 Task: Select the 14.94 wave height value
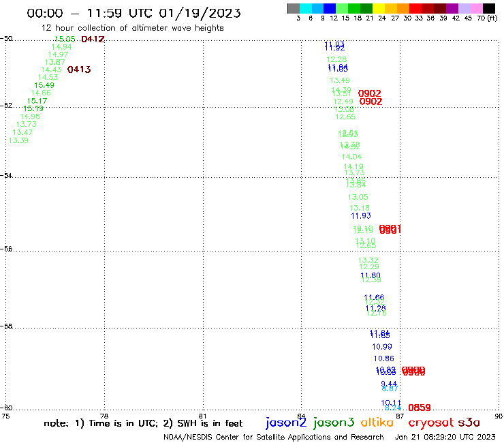point(62,47)
